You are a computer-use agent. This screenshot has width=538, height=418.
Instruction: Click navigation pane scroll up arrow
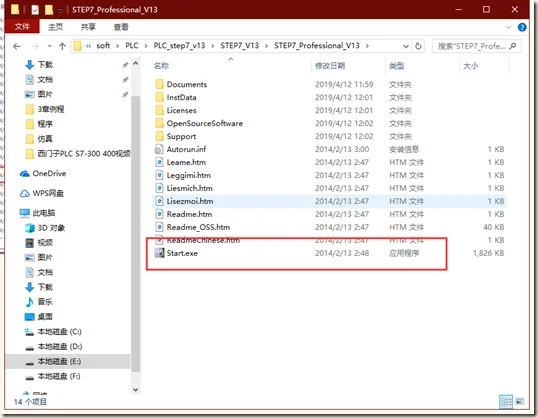point(136,64)
